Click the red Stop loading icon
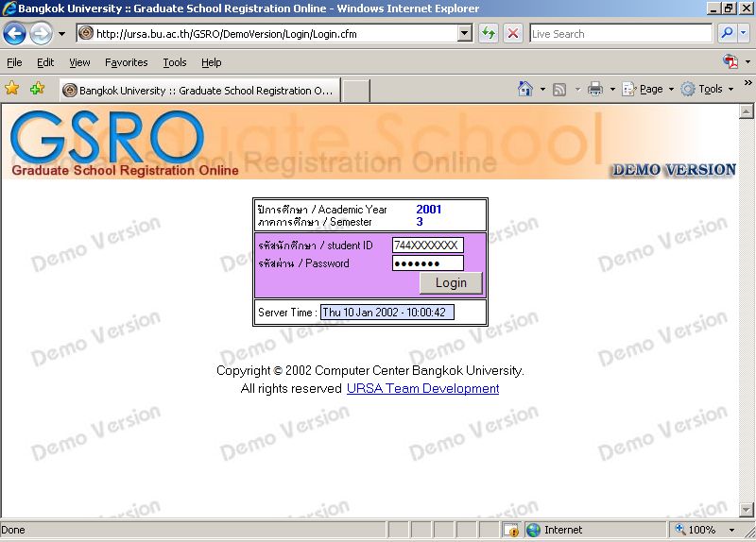Screen dimensions: 756x542 click(513, 34)
